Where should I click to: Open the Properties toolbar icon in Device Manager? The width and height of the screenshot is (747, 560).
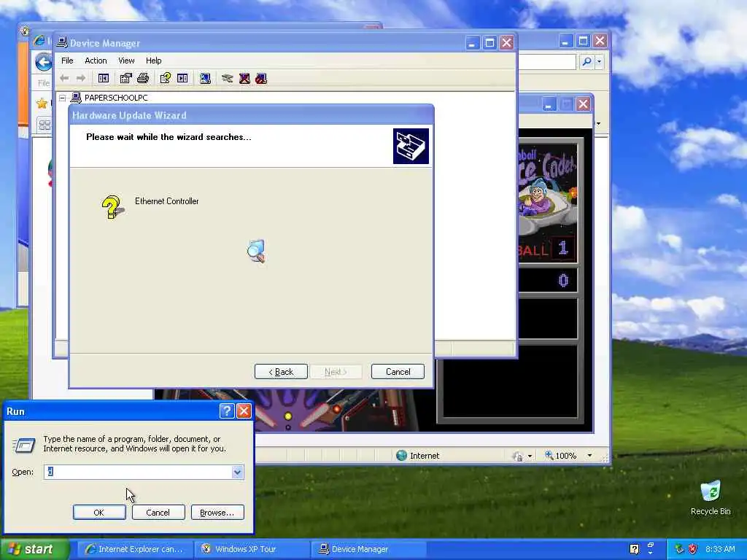coord(125,78)
